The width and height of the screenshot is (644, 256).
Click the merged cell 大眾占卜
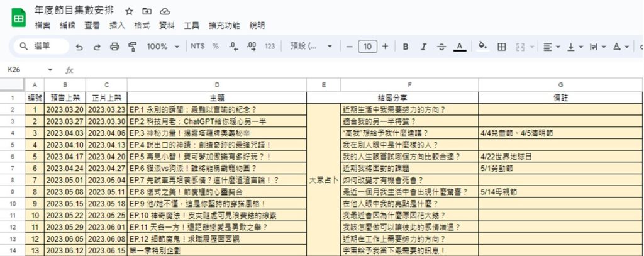324,180
